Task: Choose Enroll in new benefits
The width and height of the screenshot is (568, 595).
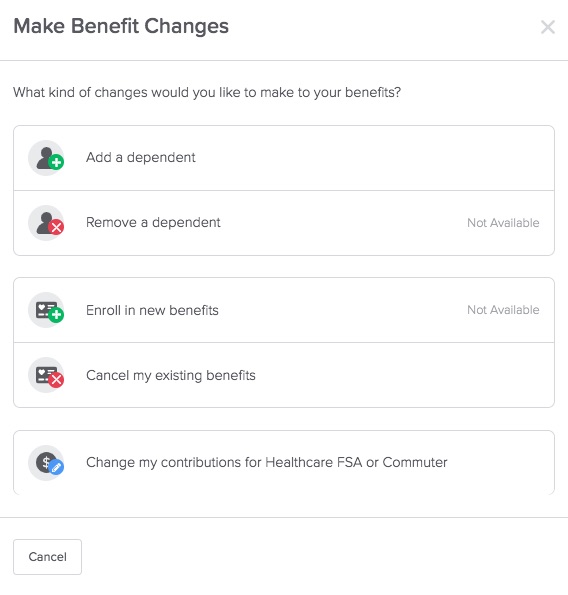Action: [x=284, y=310]
